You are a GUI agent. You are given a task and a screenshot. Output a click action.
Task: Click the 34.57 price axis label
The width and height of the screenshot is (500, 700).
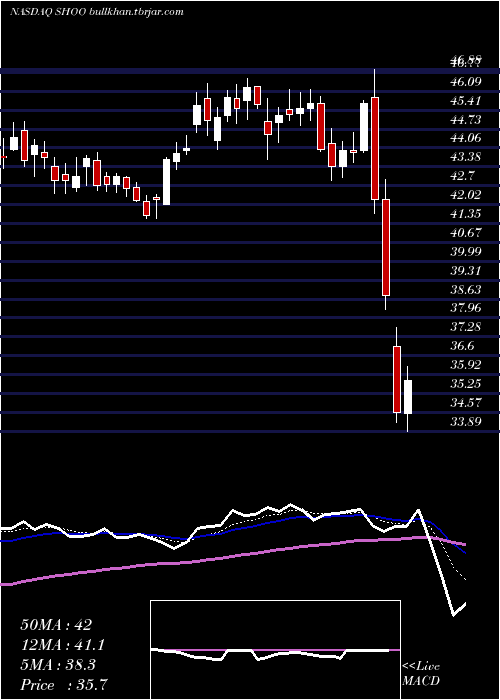click(466, 402)
